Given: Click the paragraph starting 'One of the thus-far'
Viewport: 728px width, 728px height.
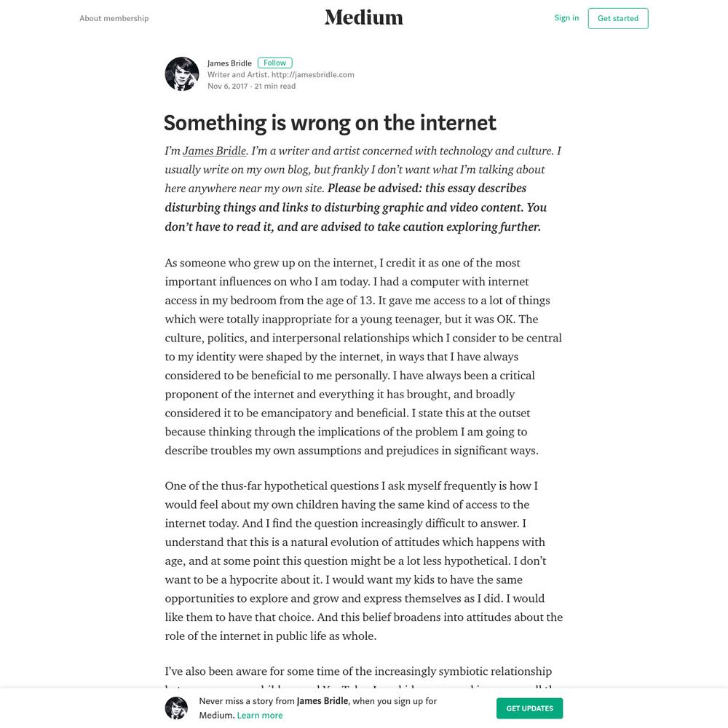Looking at the screenshot, I should click(x=363, y=561).
